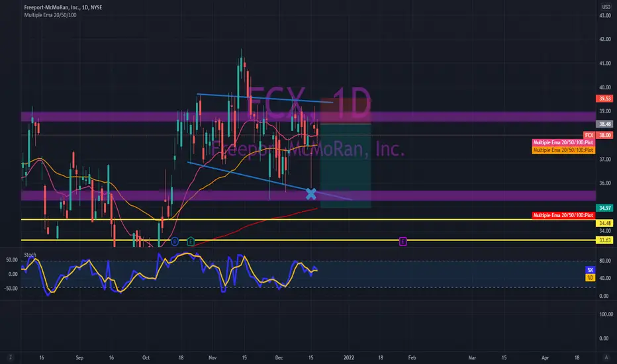
Task: Click the 2022 label on time axis
Action: [x=349, y=357]
